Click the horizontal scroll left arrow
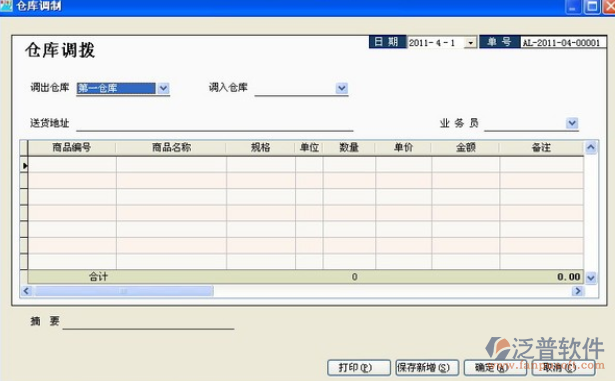Screen dimensions: 615x381 [26, 291]
